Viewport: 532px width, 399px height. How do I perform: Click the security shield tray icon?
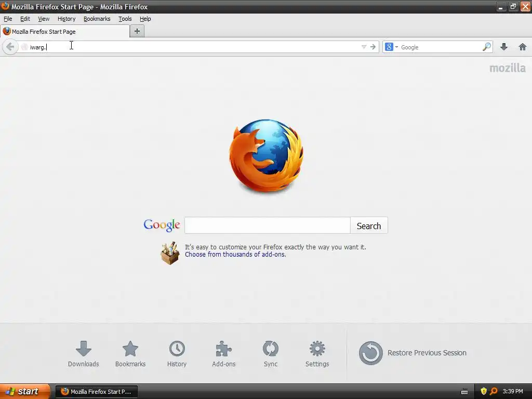(484, 391)
